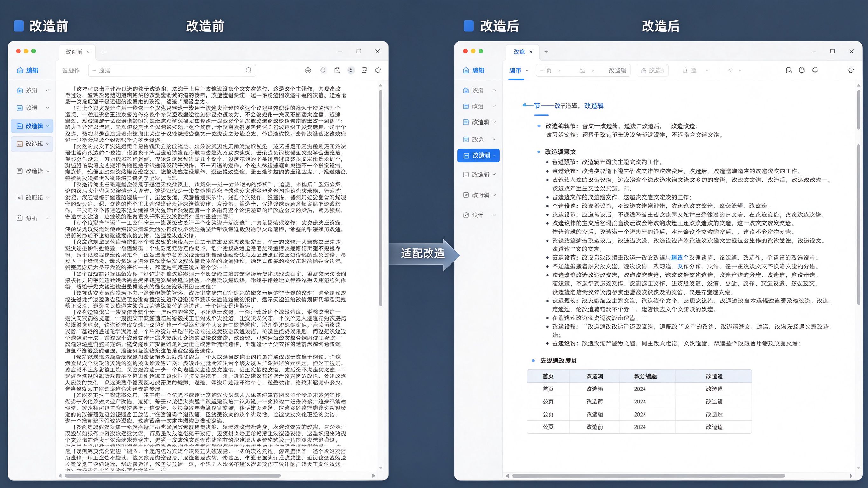Expand the 改贩辑 sidebar item arrow in left window
Screen dimensions: 868x488
pos(47,198)
